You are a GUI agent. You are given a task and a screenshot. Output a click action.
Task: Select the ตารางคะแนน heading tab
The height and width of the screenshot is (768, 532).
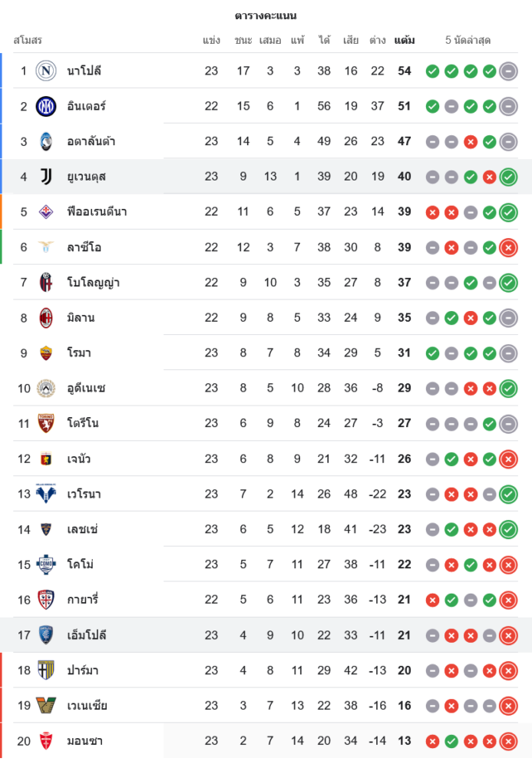click(x=266, y=15)
